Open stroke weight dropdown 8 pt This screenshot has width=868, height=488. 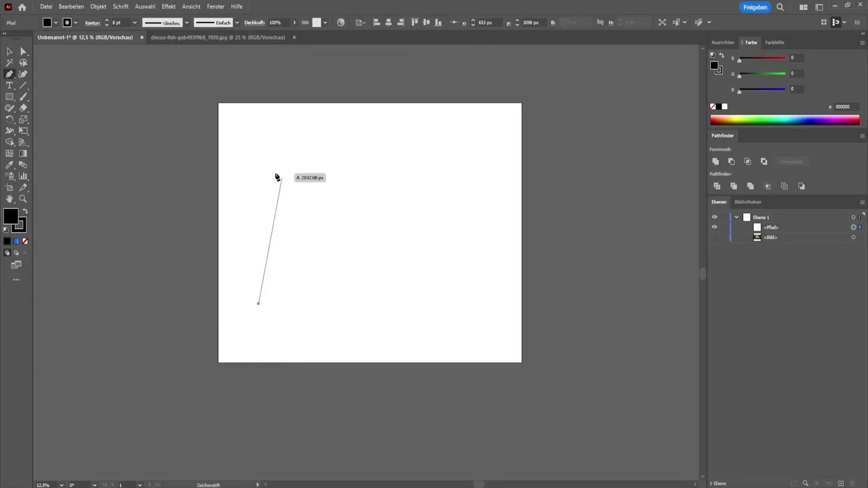134,23
